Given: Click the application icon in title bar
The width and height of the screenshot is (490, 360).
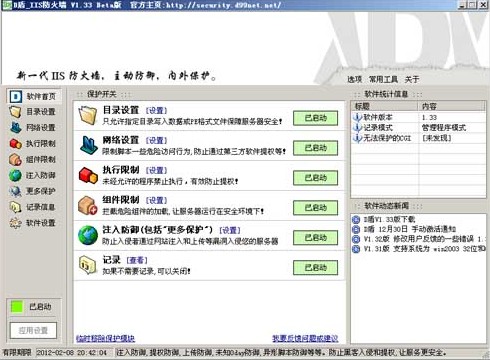Looking at the screenshot, I should click(7, 5).
